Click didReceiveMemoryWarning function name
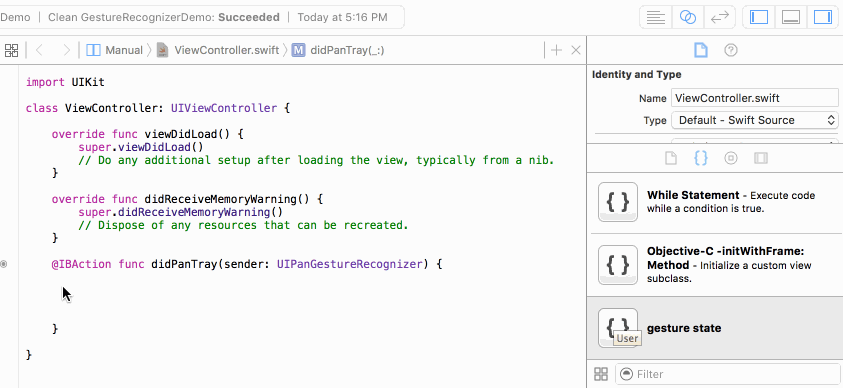The image size is (843, 388). (220, 199)
